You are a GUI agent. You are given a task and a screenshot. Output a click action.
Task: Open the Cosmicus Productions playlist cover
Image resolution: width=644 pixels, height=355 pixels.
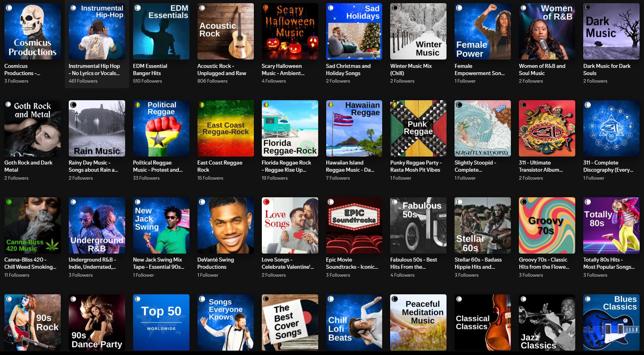[x=32, y=32]
